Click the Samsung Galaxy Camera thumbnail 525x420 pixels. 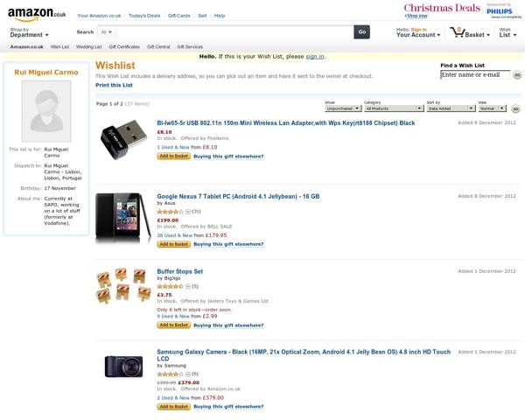[122, 366]
